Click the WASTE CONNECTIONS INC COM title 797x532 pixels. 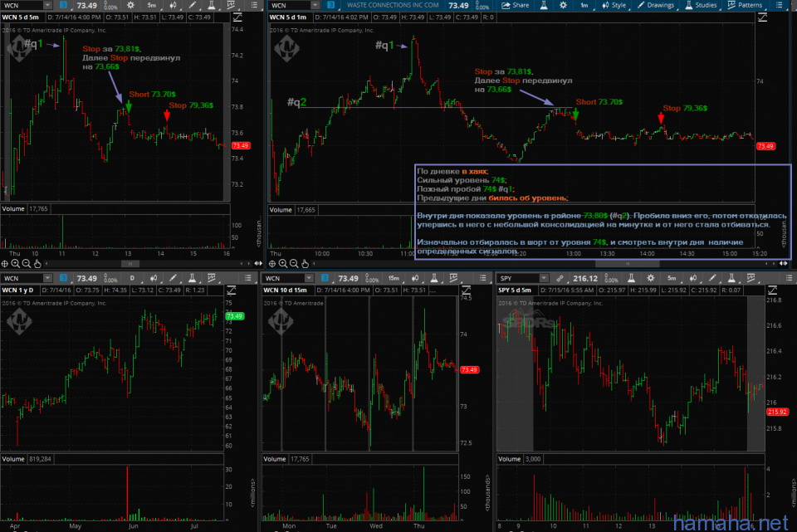(x=393, y=5)
